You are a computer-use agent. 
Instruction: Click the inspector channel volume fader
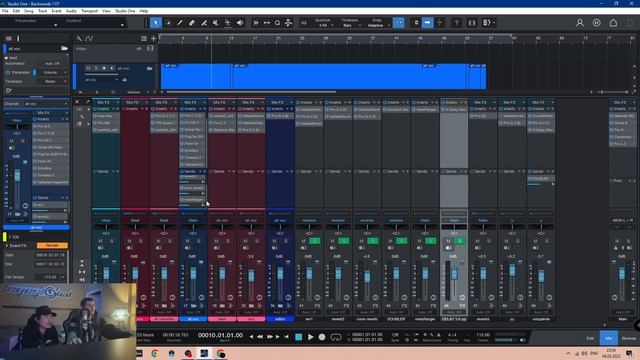[x=17, y=176]
